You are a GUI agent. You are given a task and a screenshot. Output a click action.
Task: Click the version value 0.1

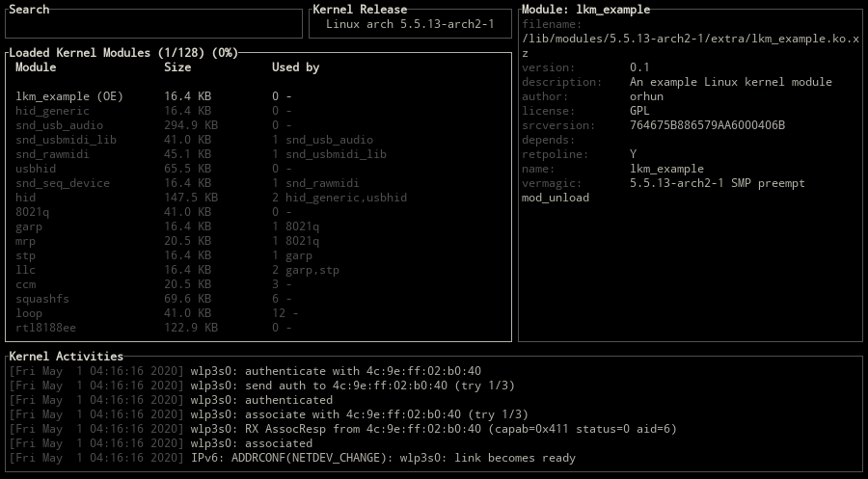639,67
